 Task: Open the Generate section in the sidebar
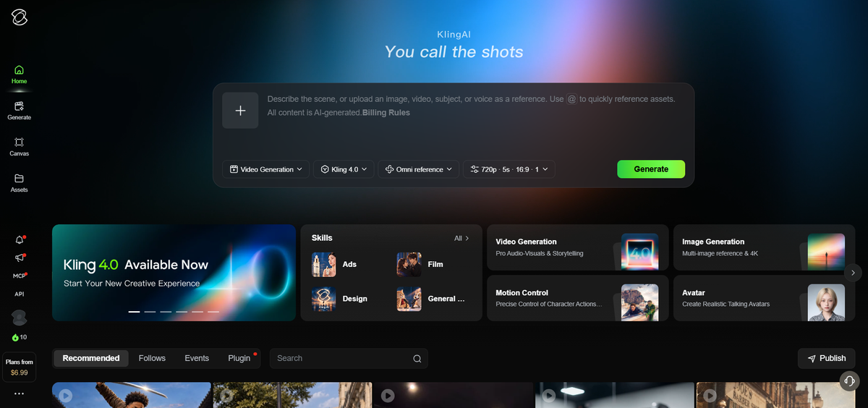[19, 111]
